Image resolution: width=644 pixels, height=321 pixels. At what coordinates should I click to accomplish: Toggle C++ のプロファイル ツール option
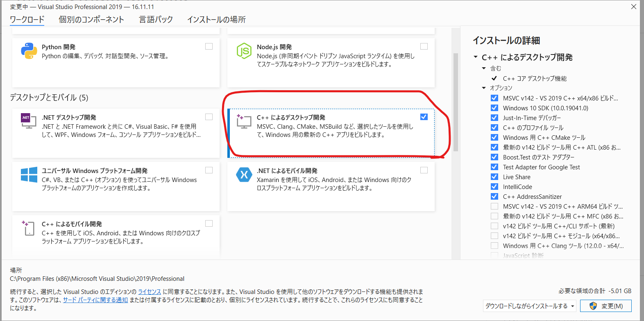[x=494, y=127]
